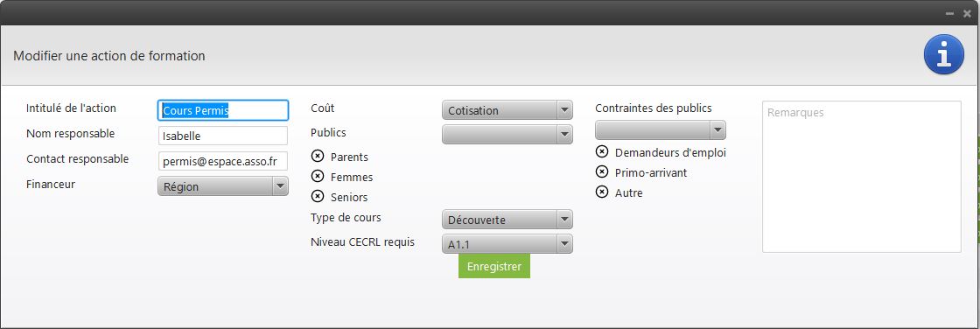Remove the Autre constraint using its x icon
This screenshot has width=980, height=329.
[602, 192]
